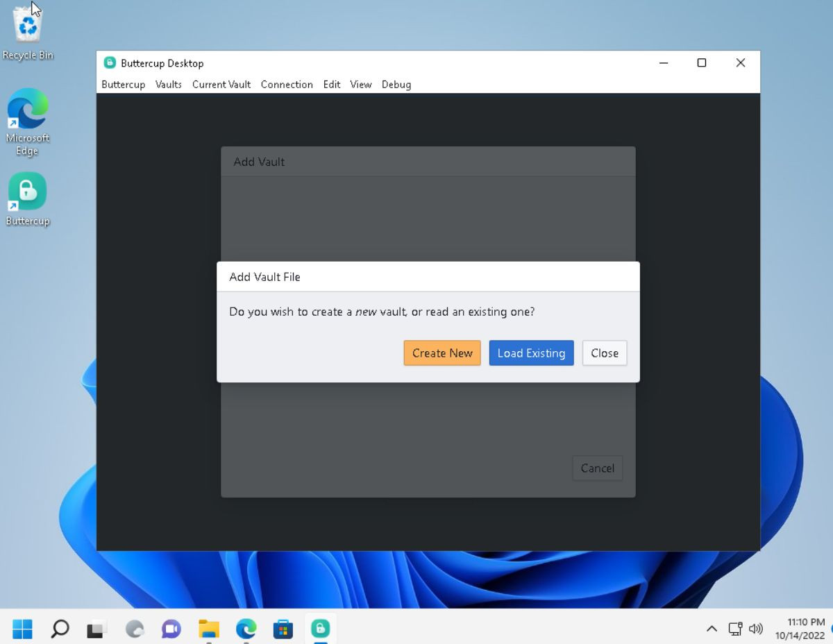Image resolution: width=833 pixels, height=644 pixels.
Task: Launch Microsoft Edge from taskbar
Action: tap(246, 629)
